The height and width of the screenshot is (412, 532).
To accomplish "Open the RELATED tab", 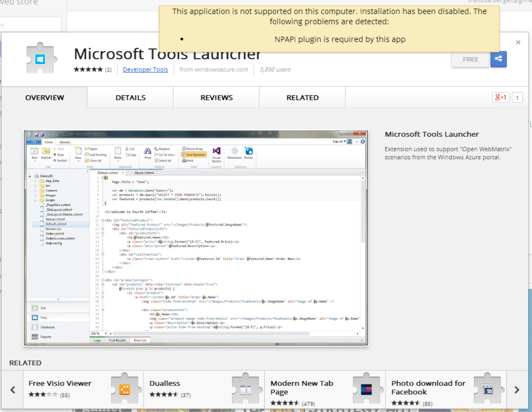I will [302, 98].
